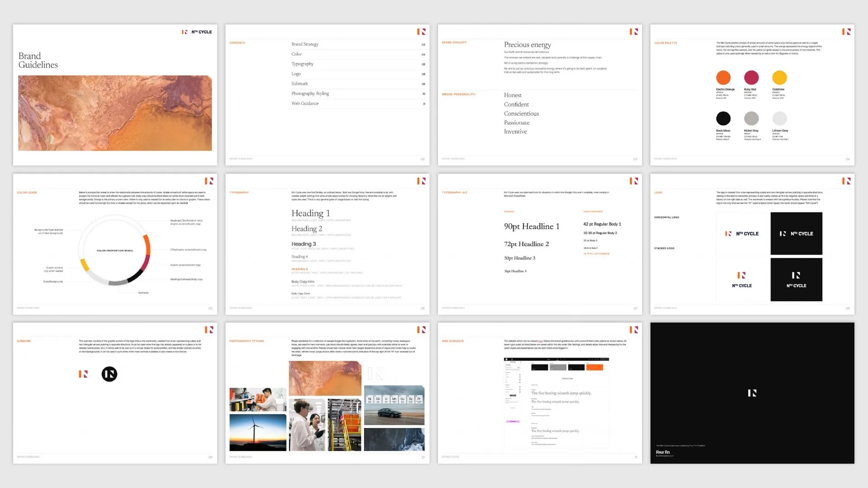Click the logo mark on the Brand Concept slide
The image size is (868, 488).
(x=633, y=32)
